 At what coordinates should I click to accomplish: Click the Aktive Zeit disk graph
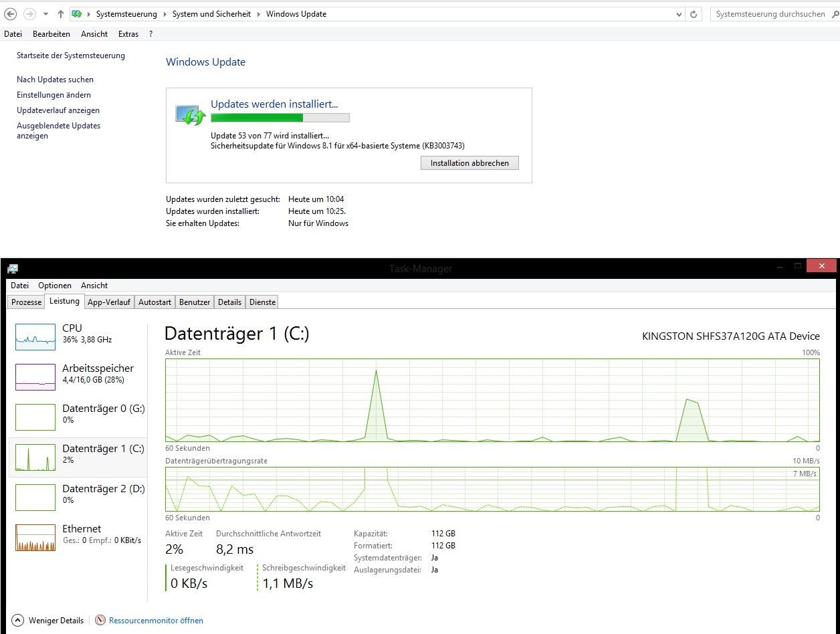492,400
